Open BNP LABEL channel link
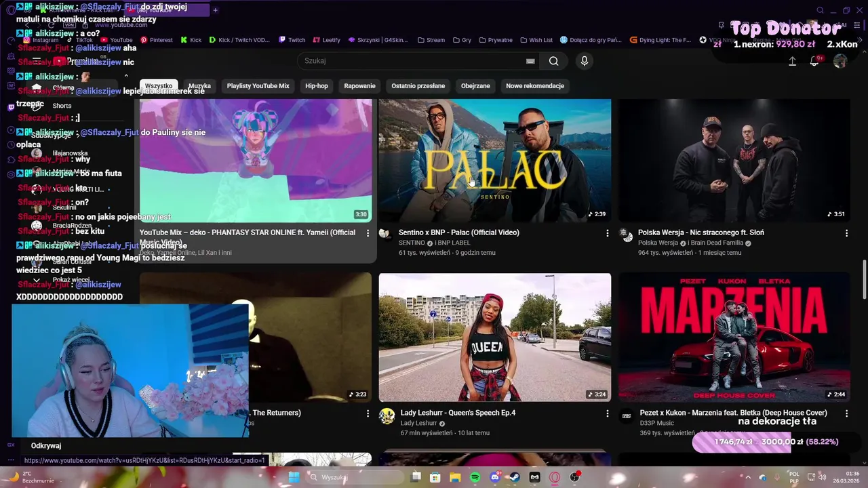Image resolution: width=868 pixels, height=488 pixels. pyautogui.click(x=454, y=243)
